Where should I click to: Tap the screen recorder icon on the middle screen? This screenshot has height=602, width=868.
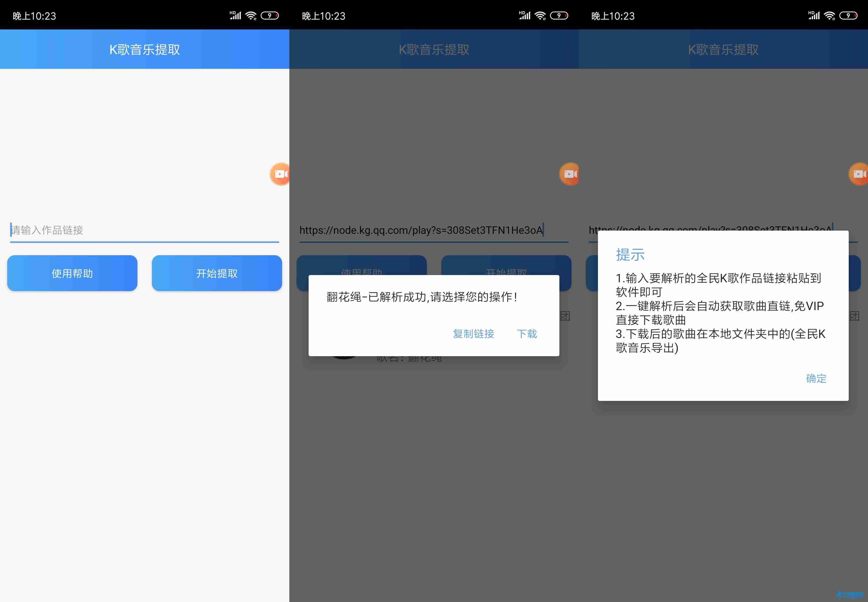point(569,174)
